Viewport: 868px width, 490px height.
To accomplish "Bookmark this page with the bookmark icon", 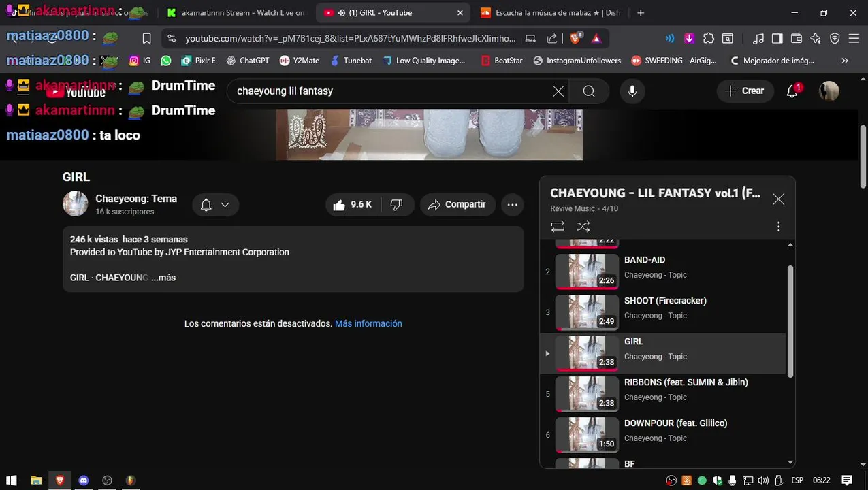I will (x=146, y=38).
